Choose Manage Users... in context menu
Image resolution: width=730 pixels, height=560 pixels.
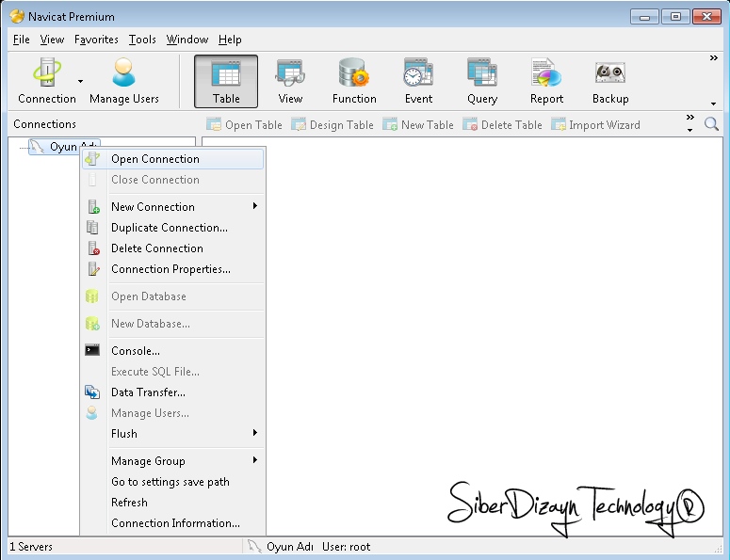[172, 413]
